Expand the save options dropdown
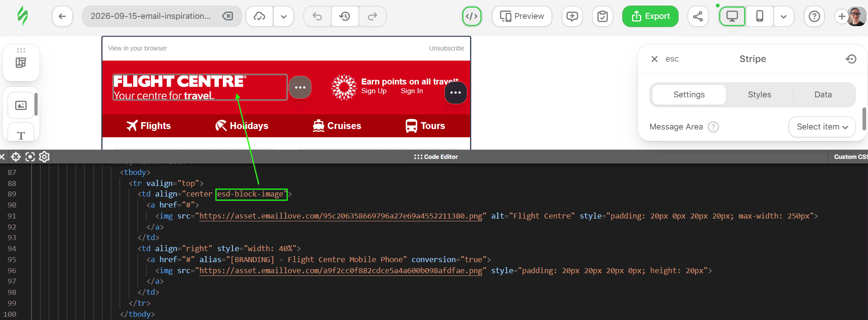 284,17
